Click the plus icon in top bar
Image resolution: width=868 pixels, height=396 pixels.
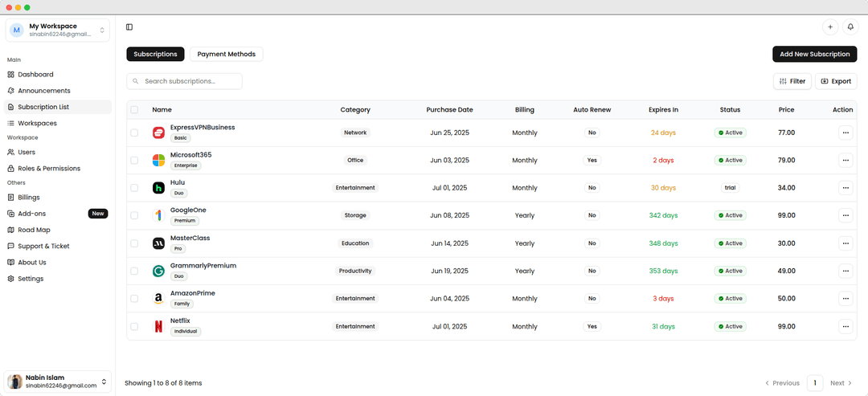(x=830, y=27)
